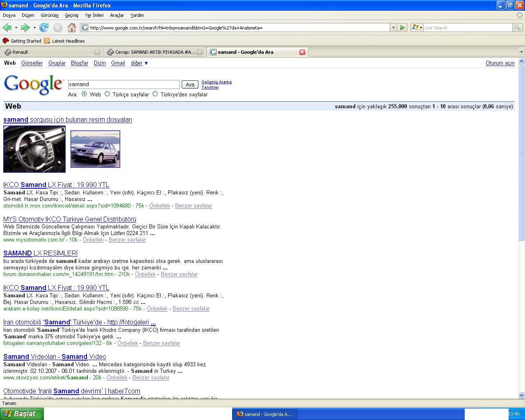Click the Live Search magnifier icon
This screenshot has width=525, height=420.
point(518,27)
